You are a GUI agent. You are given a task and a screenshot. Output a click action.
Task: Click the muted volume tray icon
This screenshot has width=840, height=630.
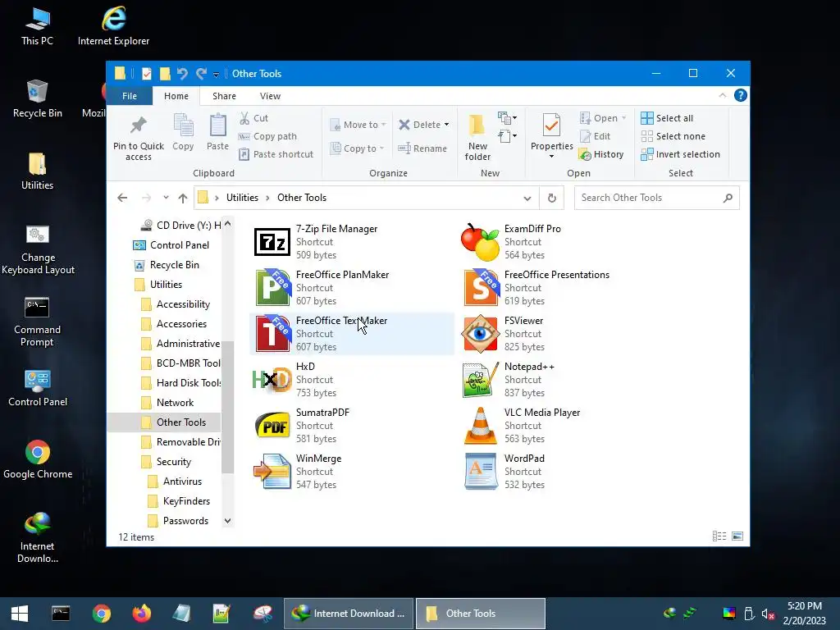[x=768, y=614]
